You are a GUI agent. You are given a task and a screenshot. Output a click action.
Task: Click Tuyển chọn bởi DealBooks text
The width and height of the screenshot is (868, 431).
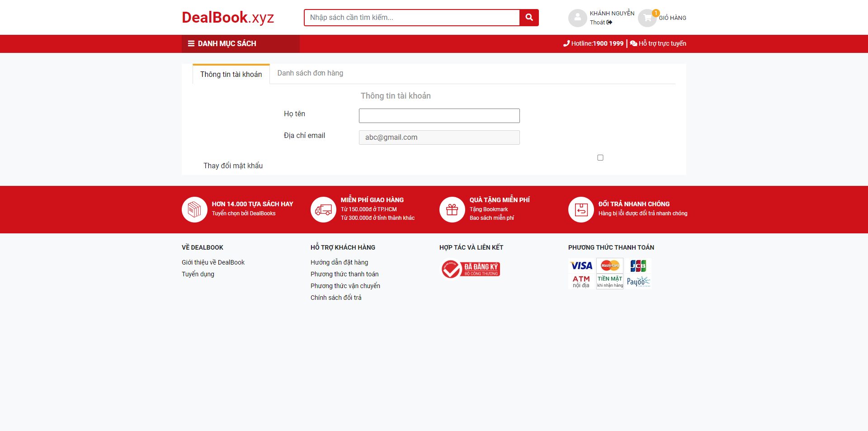(x=244, y=213)
